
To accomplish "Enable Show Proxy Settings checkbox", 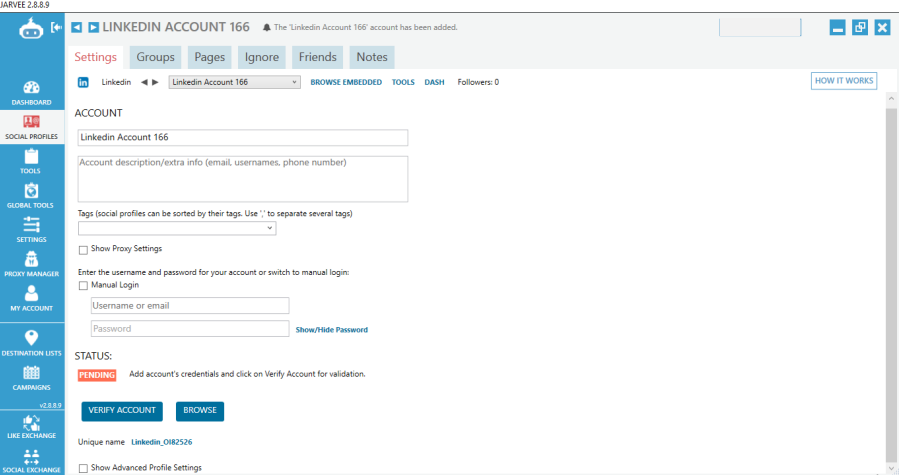I will (x=83, y=250).
